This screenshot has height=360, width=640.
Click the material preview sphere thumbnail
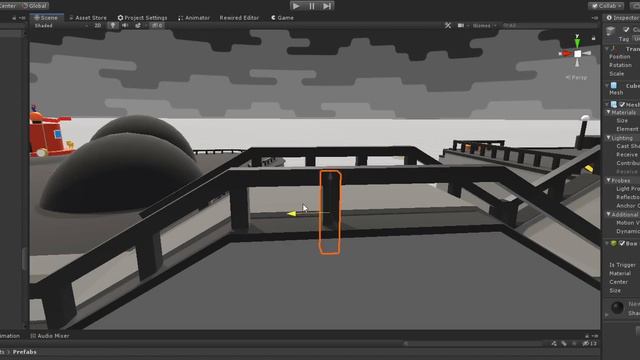click(618, 307)
